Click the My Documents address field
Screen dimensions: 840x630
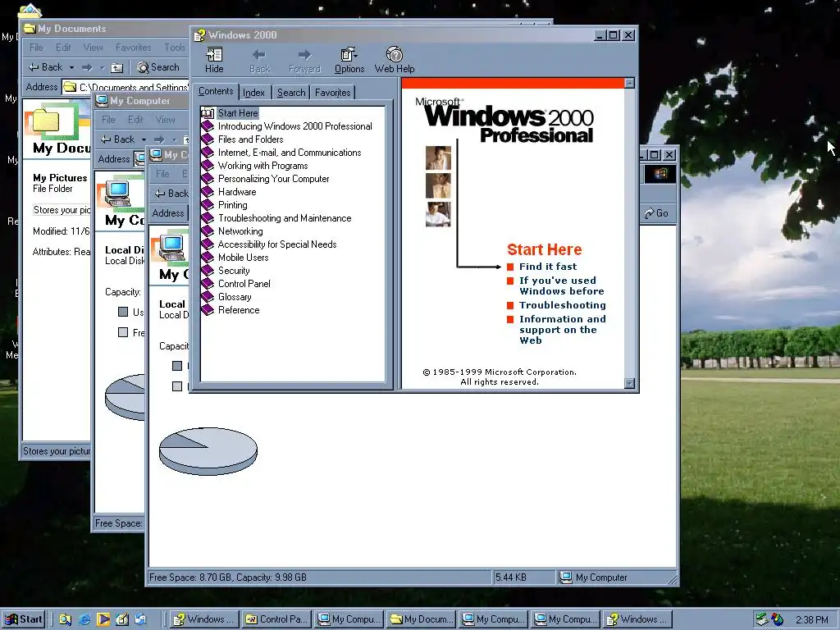tap(126, 87)
